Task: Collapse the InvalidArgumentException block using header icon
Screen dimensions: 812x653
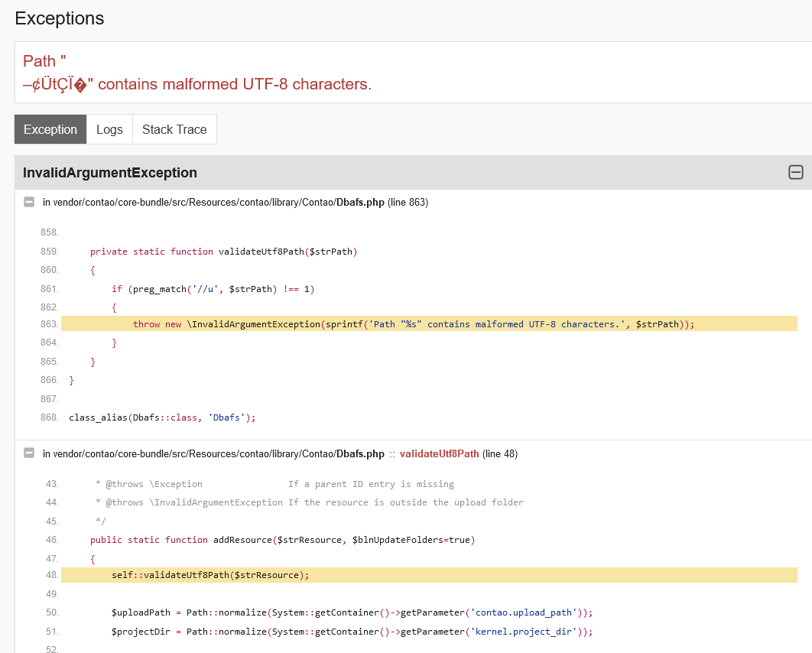Action: (x=795, y=173)
